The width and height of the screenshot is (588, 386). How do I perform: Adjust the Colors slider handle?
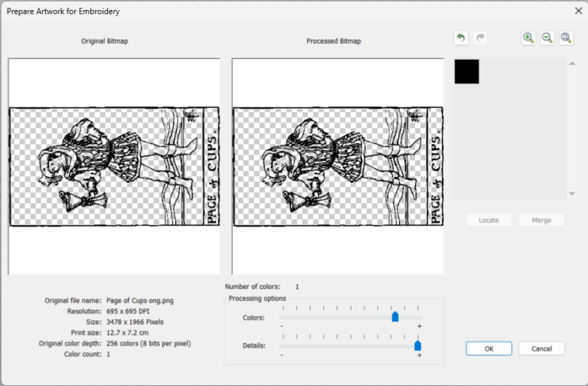395,316
